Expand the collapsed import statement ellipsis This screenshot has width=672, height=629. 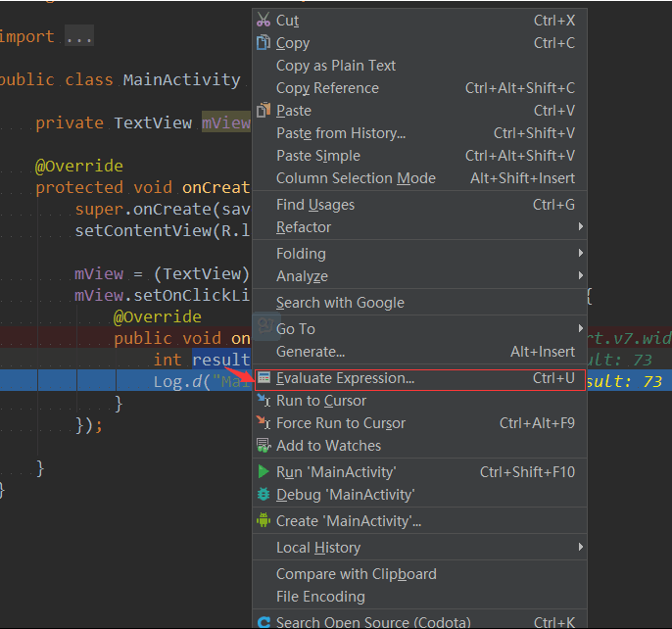point(79,36)
